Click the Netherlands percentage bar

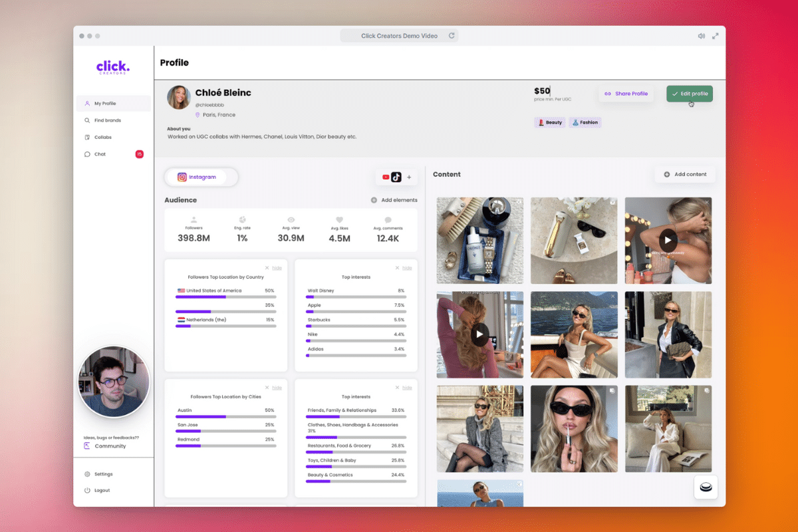click(x=226, y=326)
